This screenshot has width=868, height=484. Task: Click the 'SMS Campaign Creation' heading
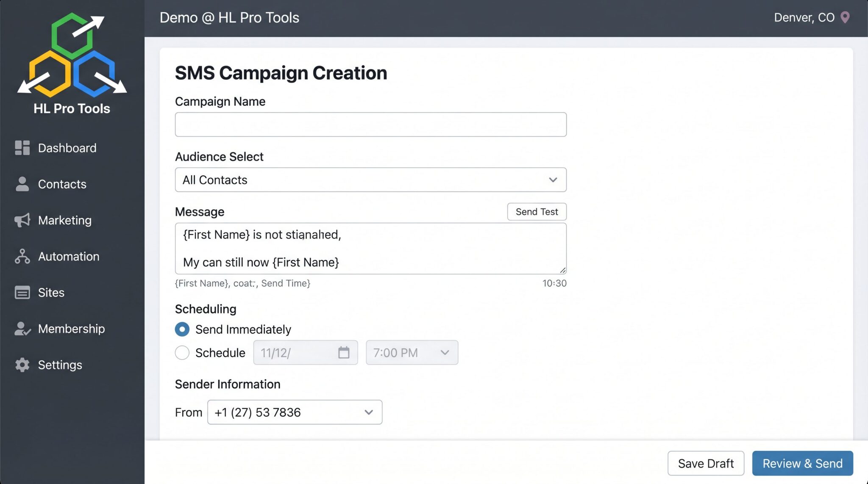(281, 73)
